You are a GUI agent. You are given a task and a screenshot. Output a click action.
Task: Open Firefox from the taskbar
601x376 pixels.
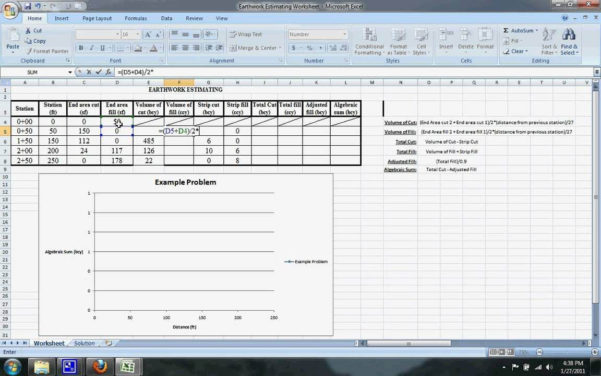(x=100, y=367)
